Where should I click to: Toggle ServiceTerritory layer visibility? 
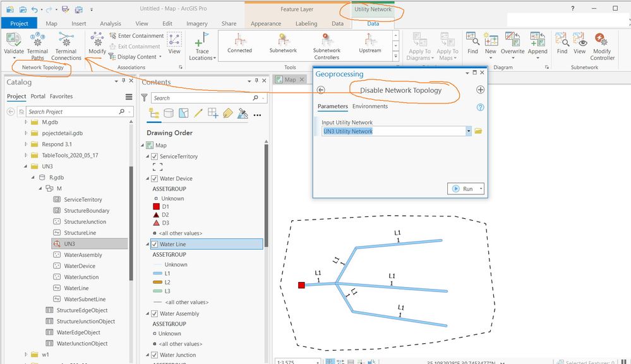(154, 156)
